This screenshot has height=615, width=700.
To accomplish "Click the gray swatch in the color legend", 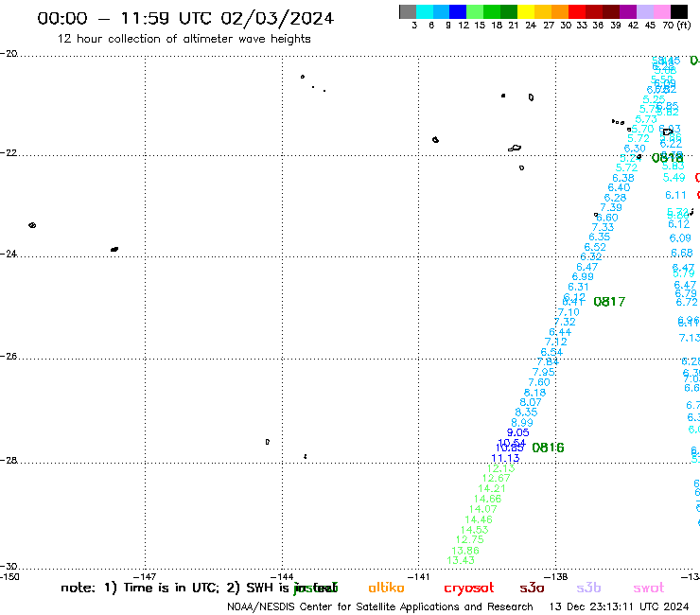I will (408, 11).
